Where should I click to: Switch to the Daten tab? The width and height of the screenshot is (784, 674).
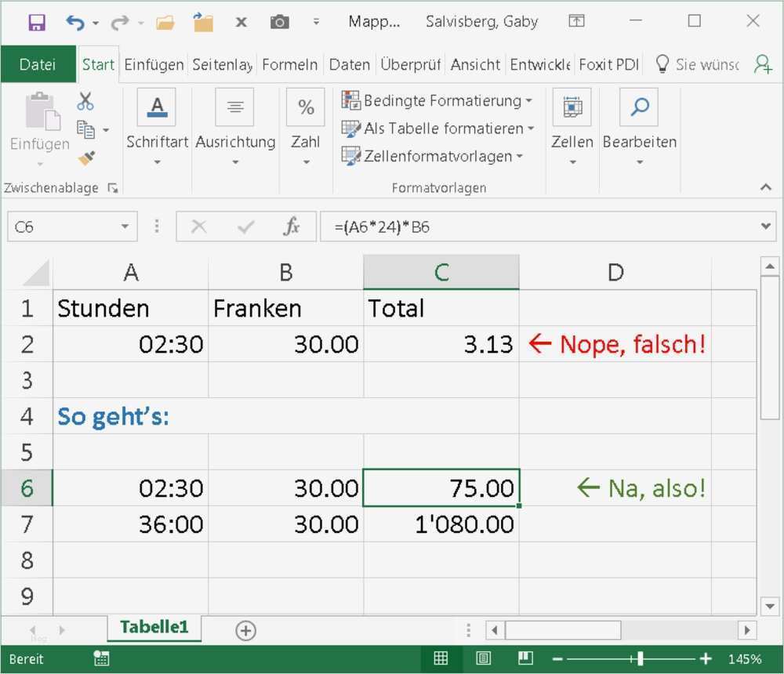click(350, 64)
